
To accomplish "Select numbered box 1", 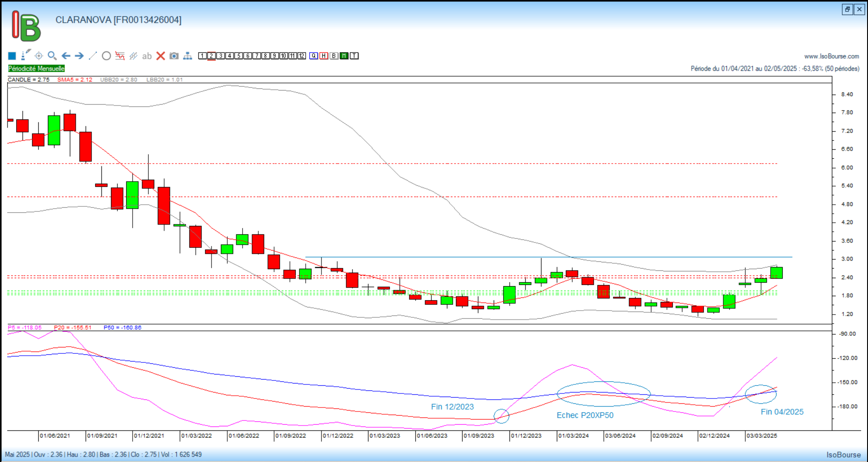I will pyautogui.click(x=202, y=56).
